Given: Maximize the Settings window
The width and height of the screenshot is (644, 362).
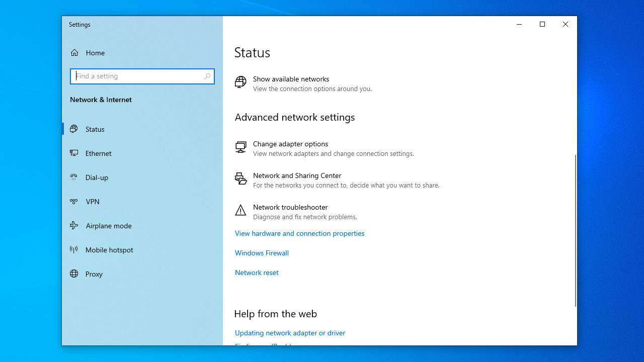Looking at the screenshot, I should pos(542,24).
